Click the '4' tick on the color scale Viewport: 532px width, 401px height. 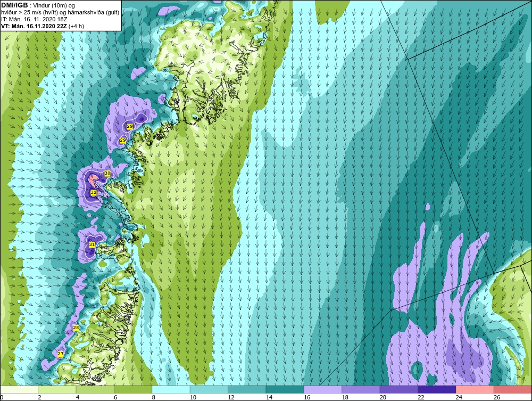click(78, 397)
